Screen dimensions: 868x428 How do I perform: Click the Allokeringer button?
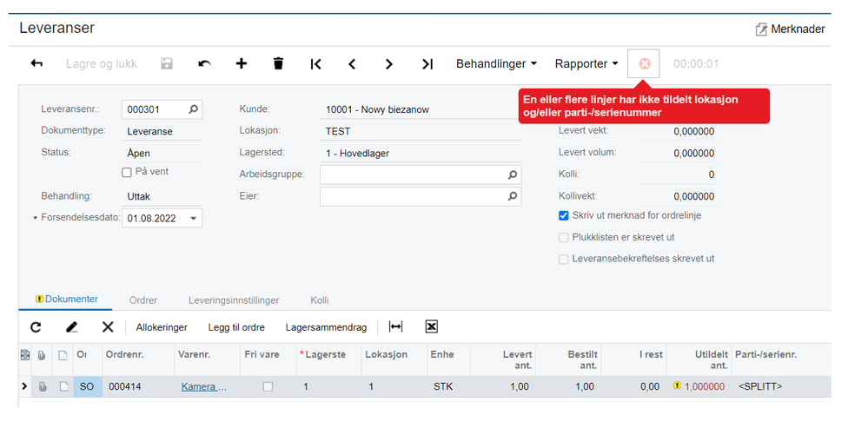[x=162, y=327]
